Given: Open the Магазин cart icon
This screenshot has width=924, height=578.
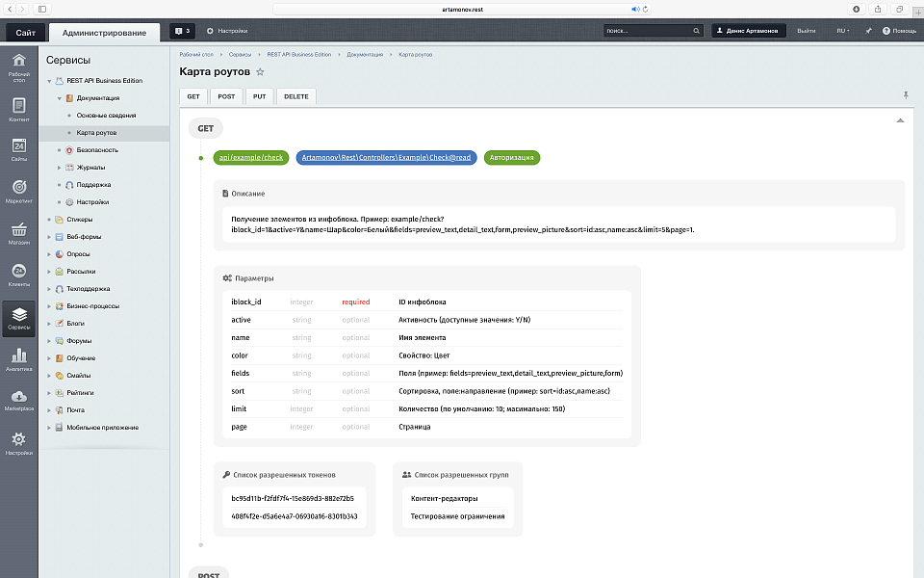Looking at the screenshot, I should point(18,231).
